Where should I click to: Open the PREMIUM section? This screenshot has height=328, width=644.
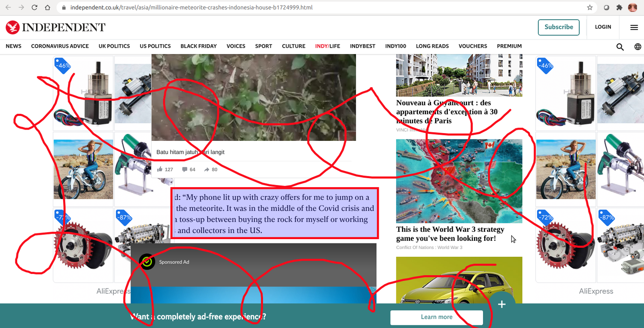pyautogui.click(x=509, y=46)
